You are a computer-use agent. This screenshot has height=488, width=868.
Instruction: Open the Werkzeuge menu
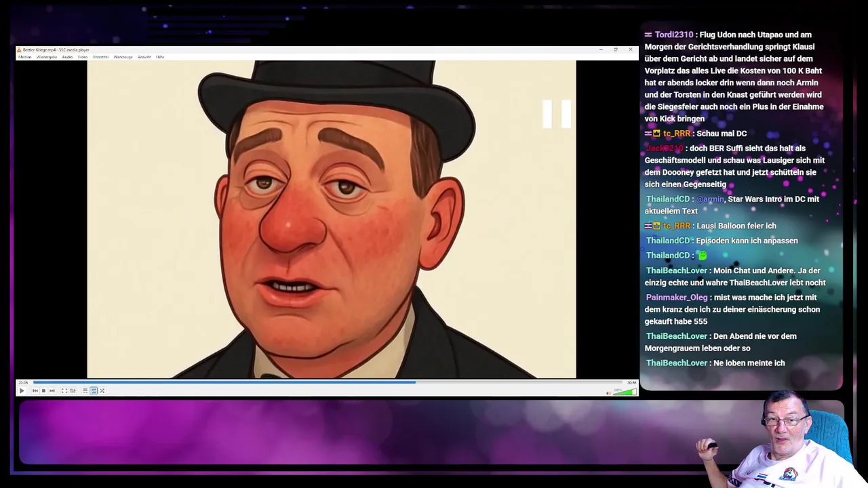tap(123, 57)
